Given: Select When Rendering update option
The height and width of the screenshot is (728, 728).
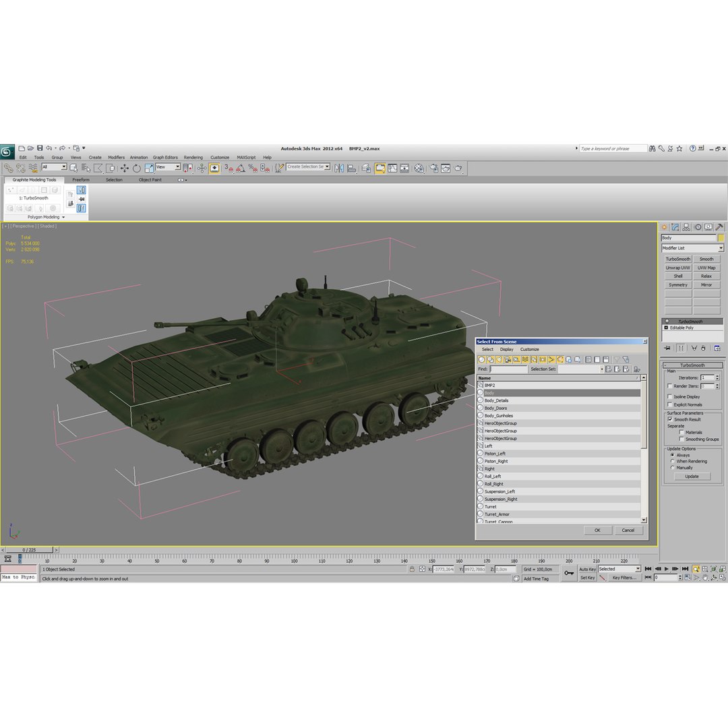Looking at the screenshot, I should coord(672,461).
